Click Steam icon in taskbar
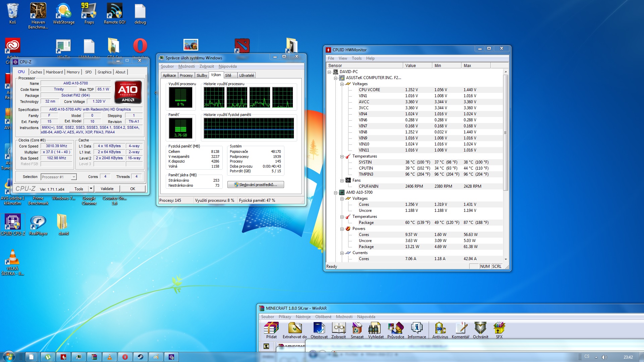Screen dimensions: 644x362 click(x=141, y=357)
